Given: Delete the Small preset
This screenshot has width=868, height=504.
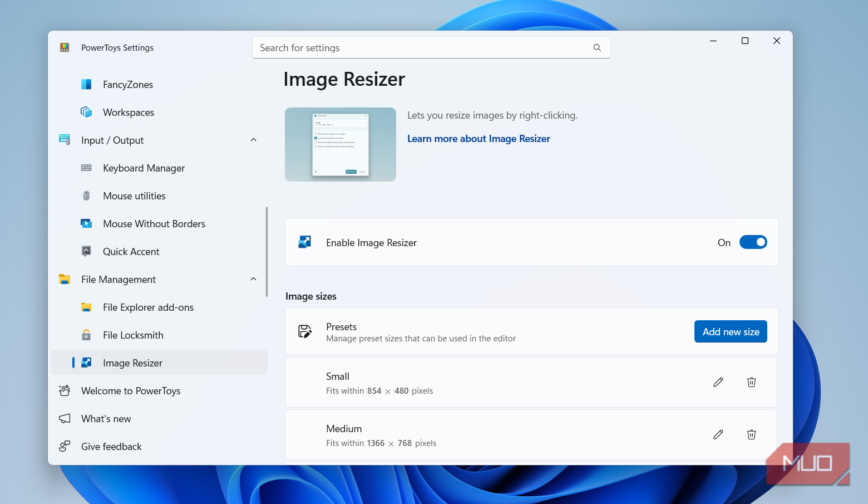Looking at the screenshot, I should coord(752,382).
